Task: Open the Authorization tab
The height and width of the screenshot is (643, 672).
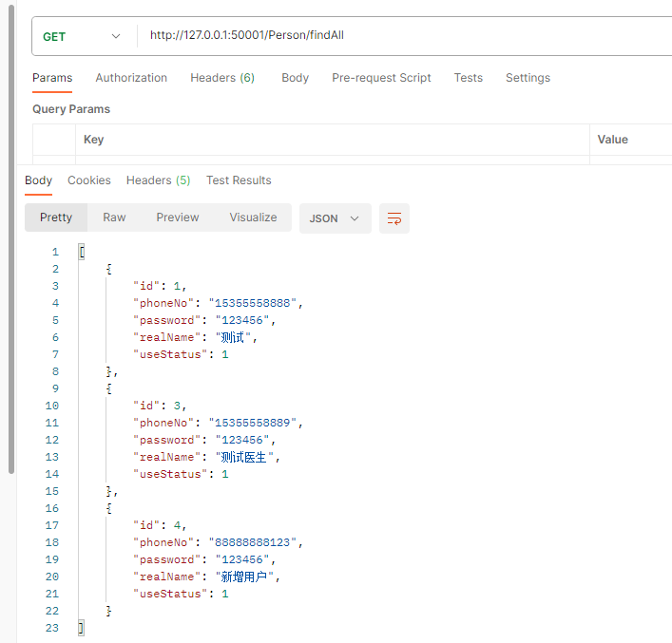Action: coord(131,78)
